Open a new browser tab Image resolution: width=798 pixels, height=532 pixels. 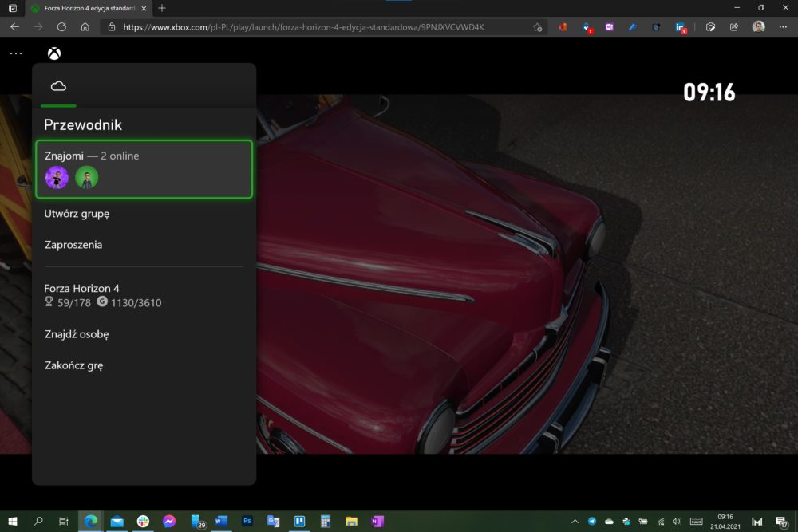[x=162, y=8]
